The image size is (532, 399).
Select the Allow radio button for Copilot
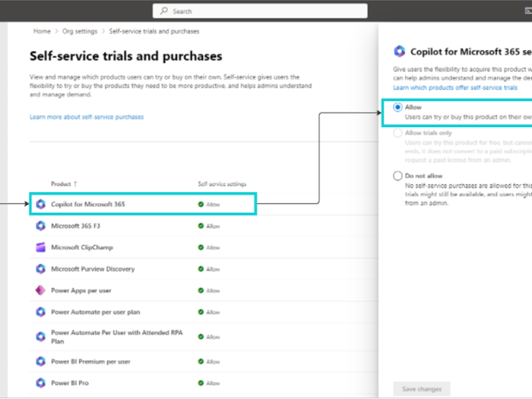(398, 107)
